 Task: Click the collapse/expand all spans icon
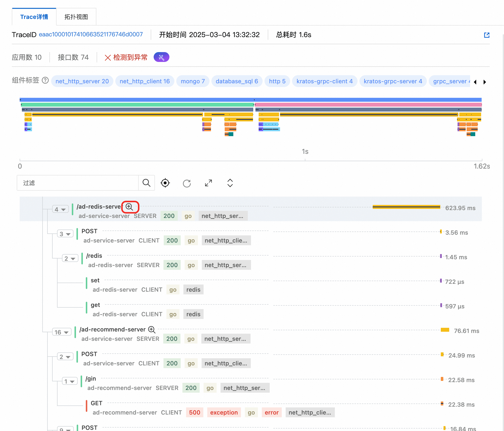coord(230,183)
